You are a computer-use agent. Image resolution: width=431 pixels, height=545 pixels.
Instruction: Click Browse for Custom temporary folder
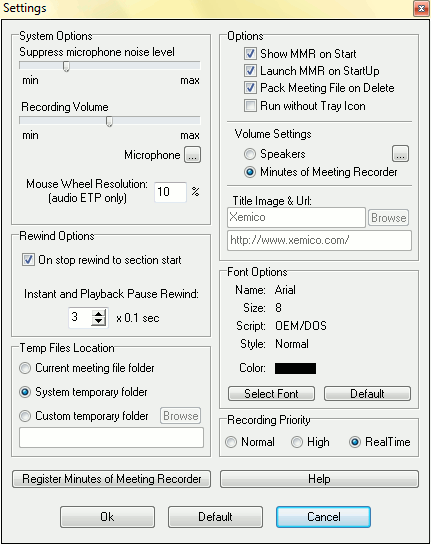tap(180, 416)
